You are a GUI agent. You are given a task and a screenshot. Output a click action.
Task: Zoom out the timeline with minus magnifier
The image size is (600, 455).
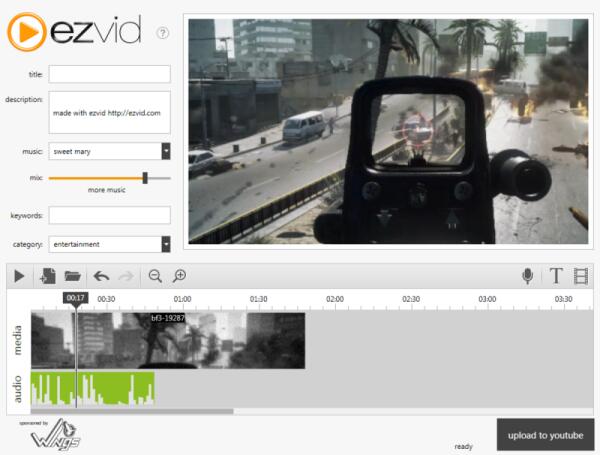pyautogui.click(x=155, y=276)
